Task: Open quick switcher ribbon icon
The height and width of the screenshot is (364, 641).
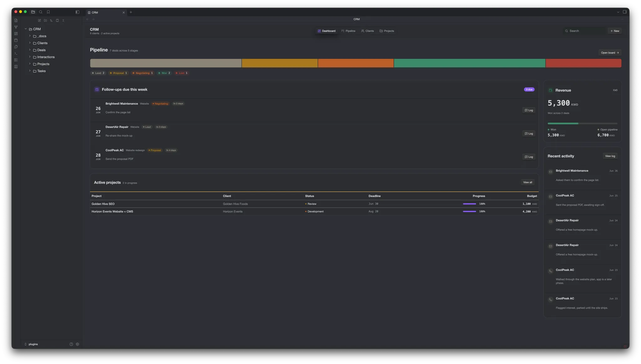Action: click(16, 20)
